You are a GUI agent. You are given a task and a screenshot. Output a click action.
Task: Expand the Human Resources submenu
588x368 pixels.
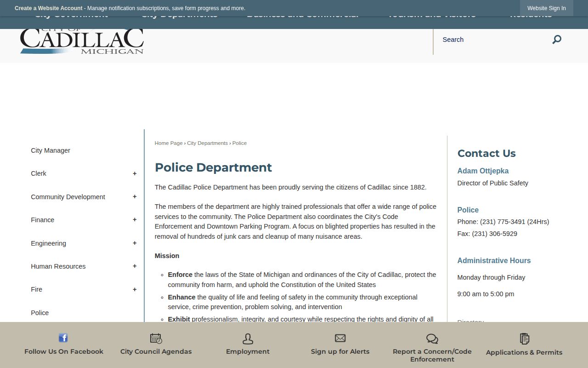coord(135,266)
